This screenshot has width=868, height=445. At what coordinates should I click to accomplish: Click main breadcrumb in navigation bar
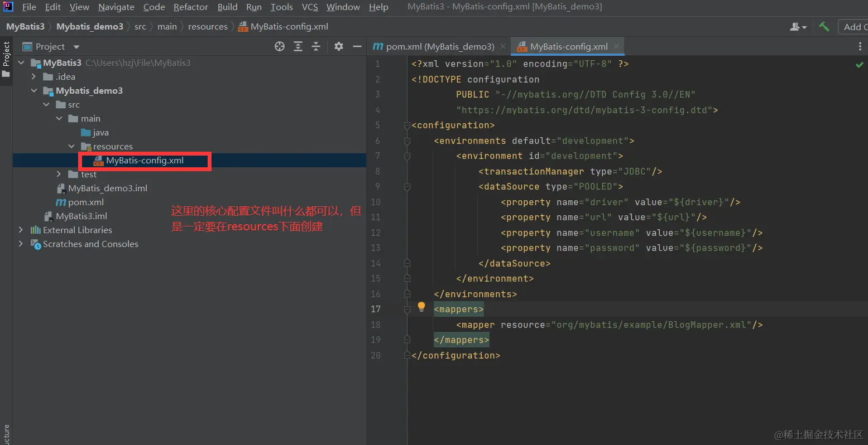pyautogui.click(x=167, y=26)
